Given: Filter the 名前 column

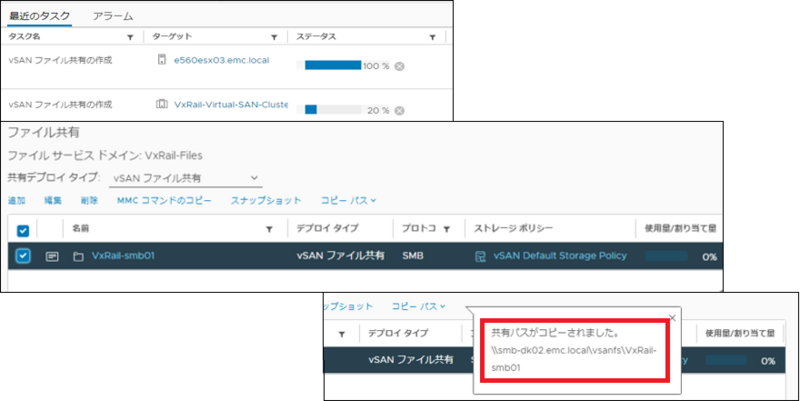Looking at the screenshot, I should tap(269, 230).
